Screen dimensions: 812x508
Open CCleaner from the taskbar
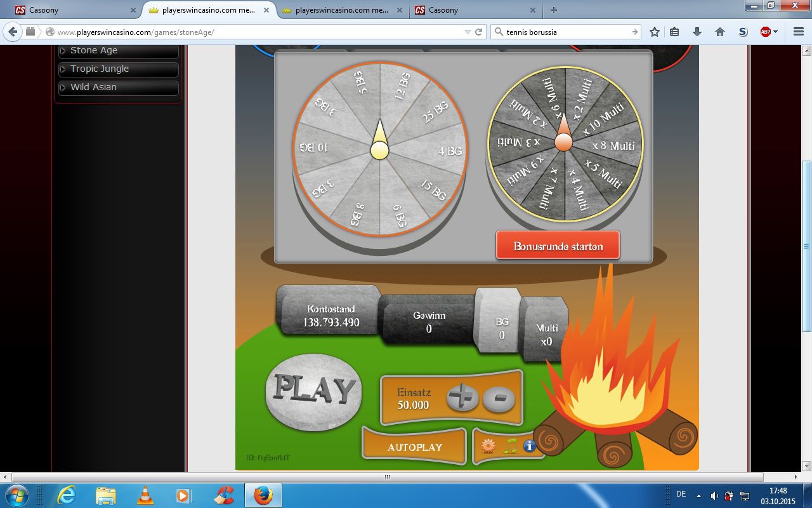(x=224, y=495)
